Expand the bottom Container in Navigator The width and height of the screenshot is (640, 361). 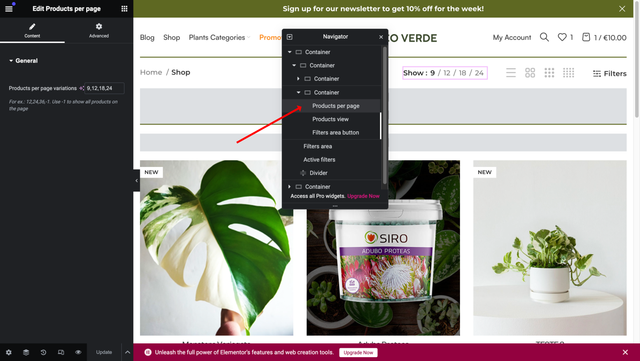pyautogui.click(x=289, y=187)
